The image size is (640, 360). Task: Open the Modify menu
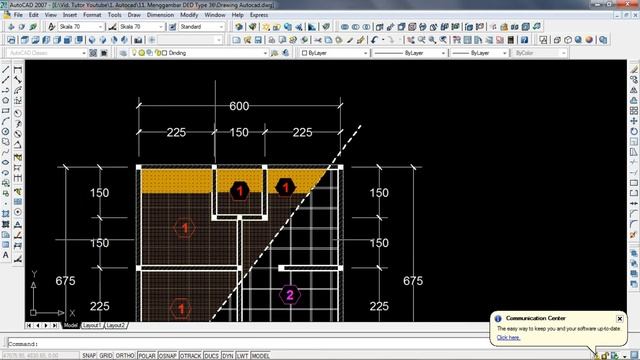pyautogui.click(x=189, y=15)
